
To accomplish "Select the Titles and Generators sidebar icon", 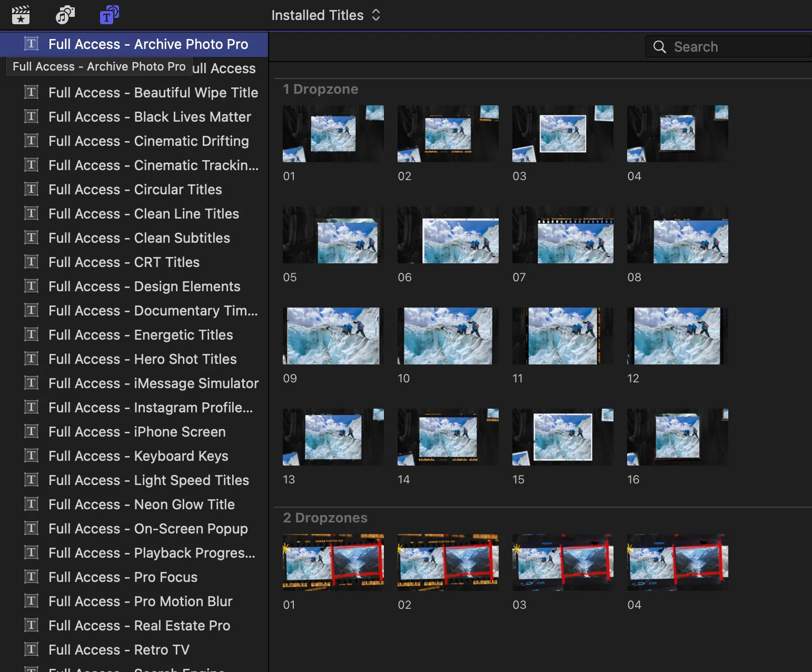I will [x=110, y=15].
